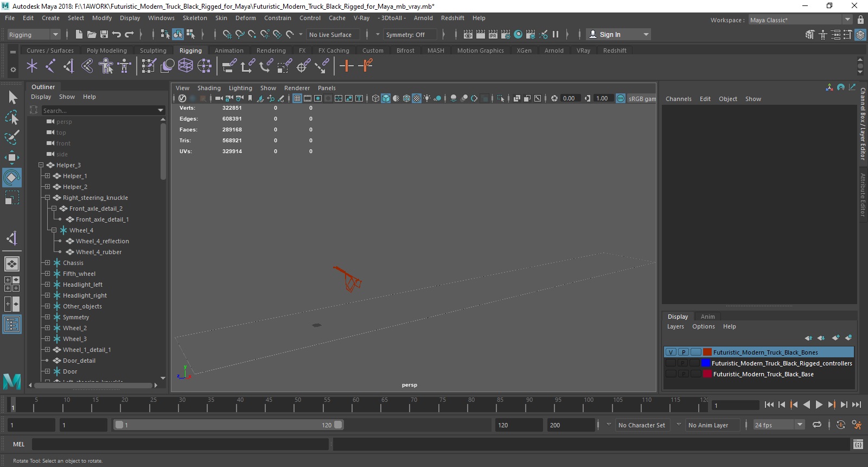The image size is (868, 467).
Task: Click the Outliner search field
Action: pyautogui.click(x=99, y=110)
